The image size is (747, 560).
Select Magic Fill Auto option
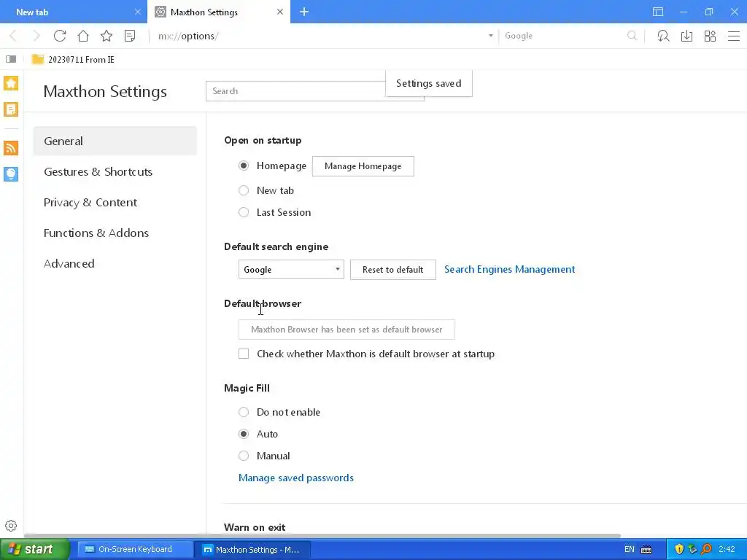click(244, 434)
